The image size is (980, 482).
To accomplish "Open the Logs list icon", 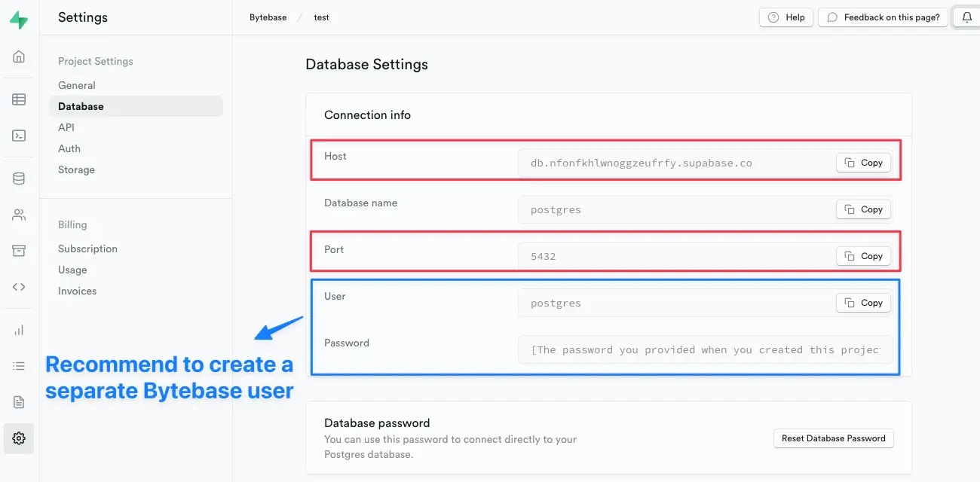I will pyautogui.click(x=18, y=365).
